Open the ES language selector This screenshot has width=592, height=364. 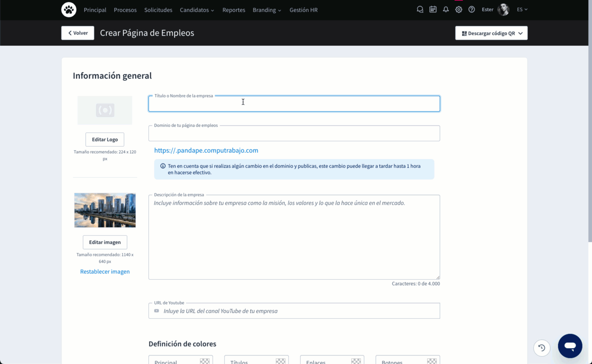point(522,9)
